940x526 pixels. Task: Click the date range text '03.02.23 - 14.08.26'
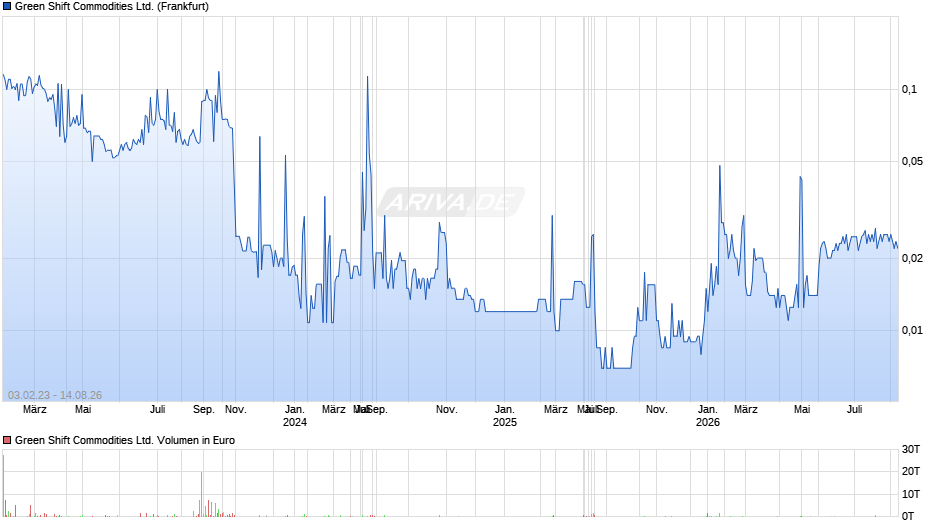click(55, 395)
